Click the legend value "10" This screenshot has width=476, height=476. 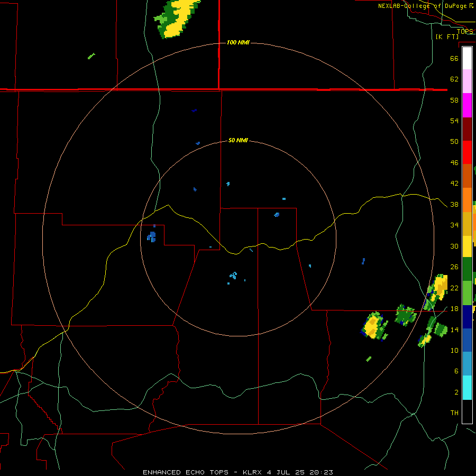click(x=454, y=350)
